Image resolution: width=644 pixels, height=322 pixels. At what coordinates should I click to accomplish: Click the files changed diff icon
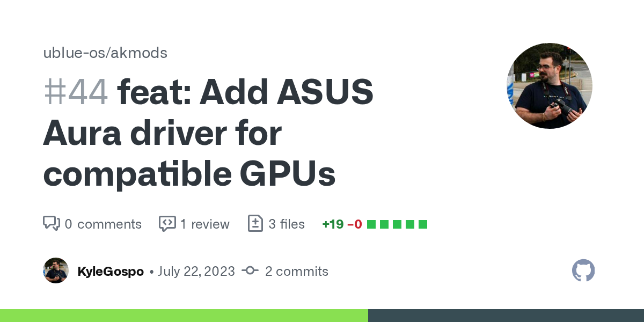tap(255, 224)
